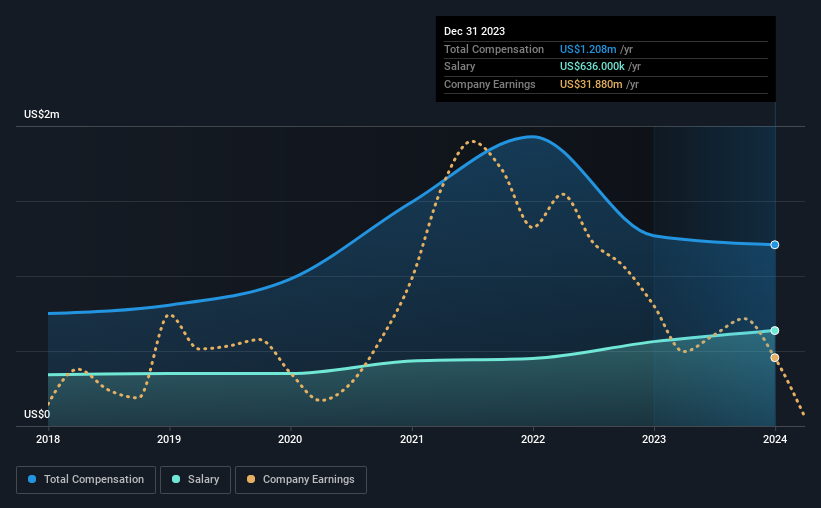Screen dimensions: 821x508
Task: Click the teal dot in the Salary legend
Action: pyautogui.click(x=176, y=479)
